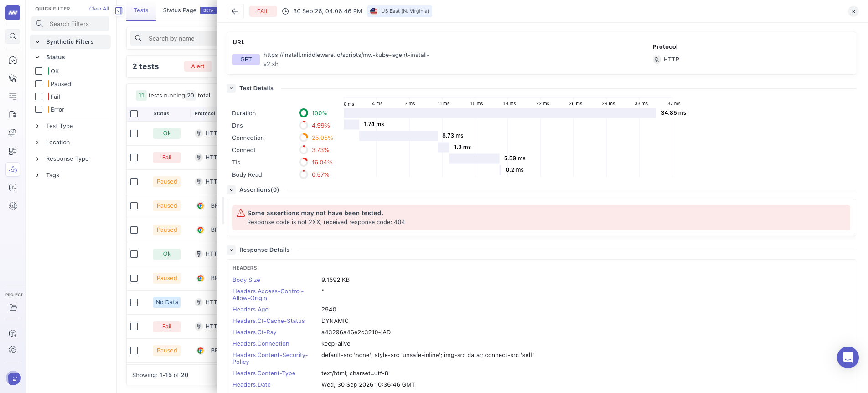Focus the Search Filters input
Image resolution: width=868 pixels, height=393 pixels.
(70, 24)
